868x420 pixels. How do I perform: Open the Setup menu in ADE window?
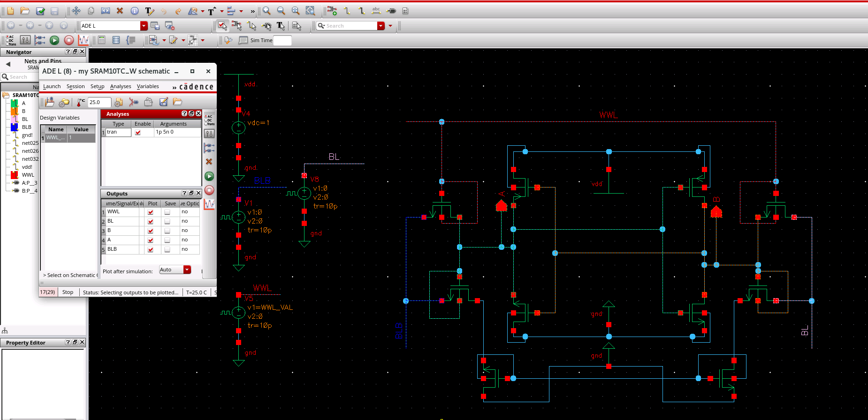point(97,86)
